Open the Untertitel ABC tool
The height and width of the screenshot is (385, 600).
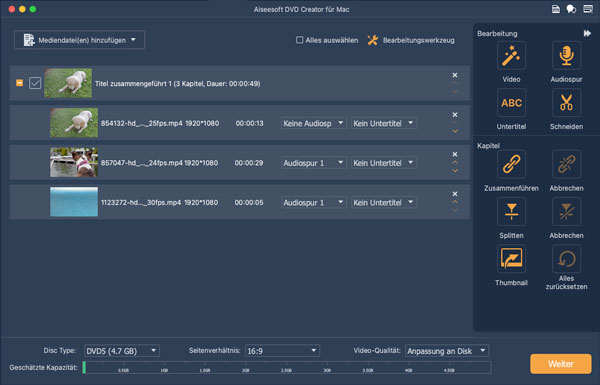(511, 103)
